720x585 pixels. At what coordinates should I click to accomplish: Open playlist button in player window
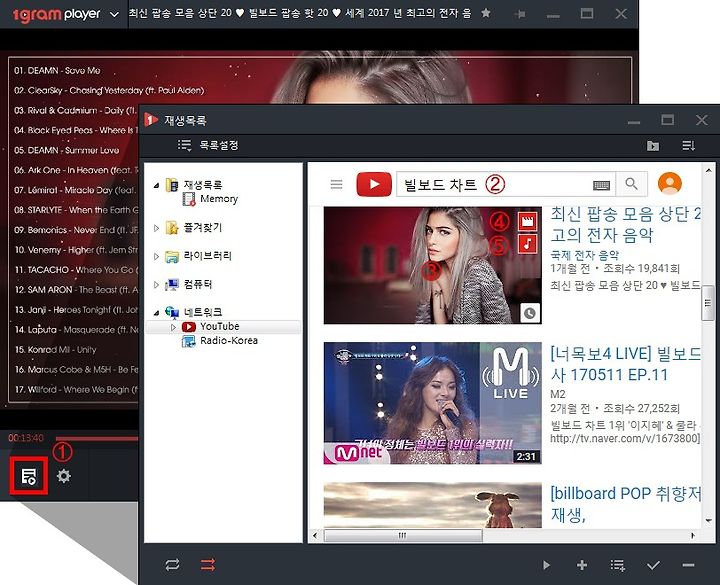(28, 476)
